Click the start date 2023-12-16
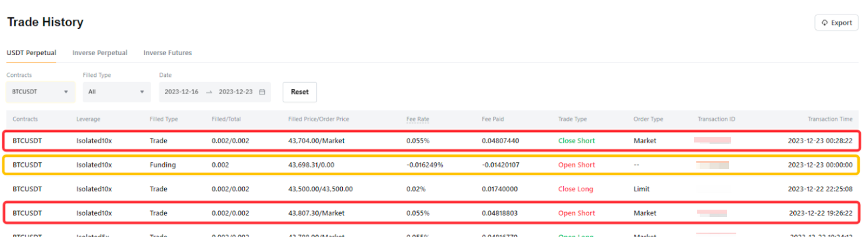 pos(181,92)
